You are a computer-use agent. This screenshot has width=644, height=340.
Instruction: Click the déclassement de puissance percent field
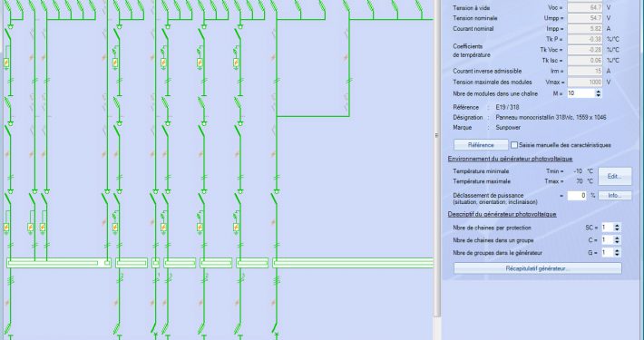pos(577,196)
